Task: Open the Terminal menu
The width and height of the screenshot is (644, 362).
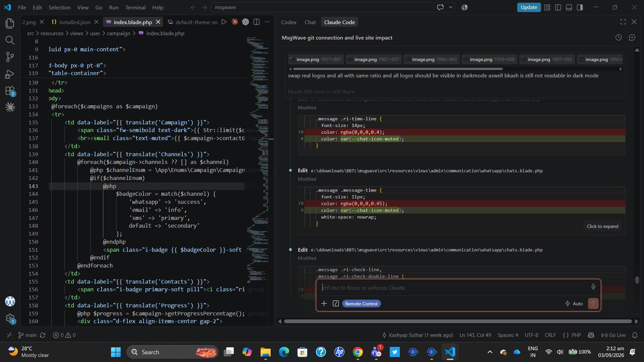Action: [x=135, y=7]
